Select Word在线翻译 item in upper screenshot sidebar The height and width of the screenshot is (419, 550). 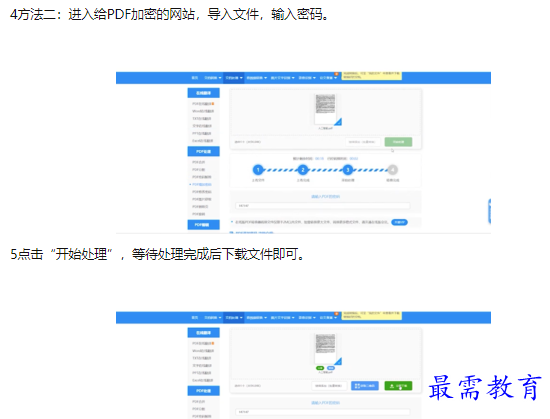[x=203, y=111]
